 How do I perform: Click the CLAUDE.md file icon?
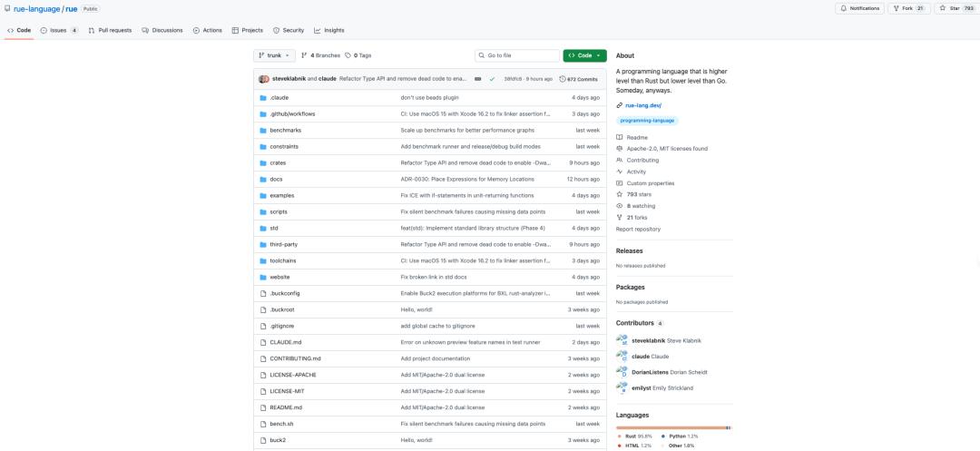[x=263, y=342]
